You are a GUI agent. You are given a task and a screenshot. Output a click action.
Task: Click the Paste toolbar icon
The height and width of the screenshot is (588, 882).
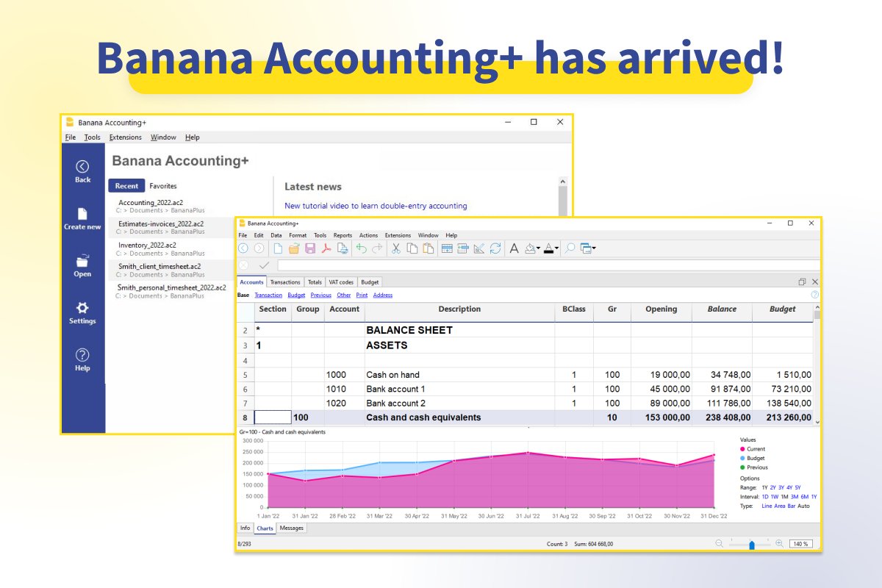click(x=429, y=248)
